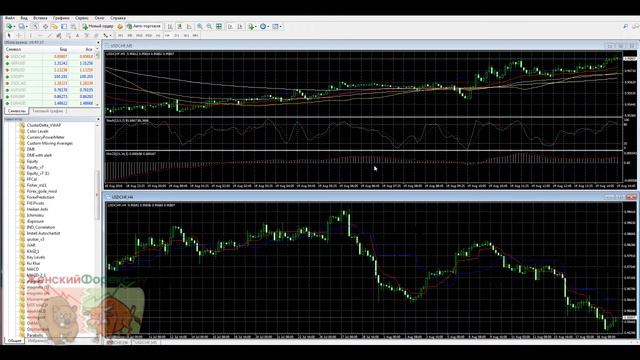Toggle the Market Watch panel icon

click(x=36, y=27)
